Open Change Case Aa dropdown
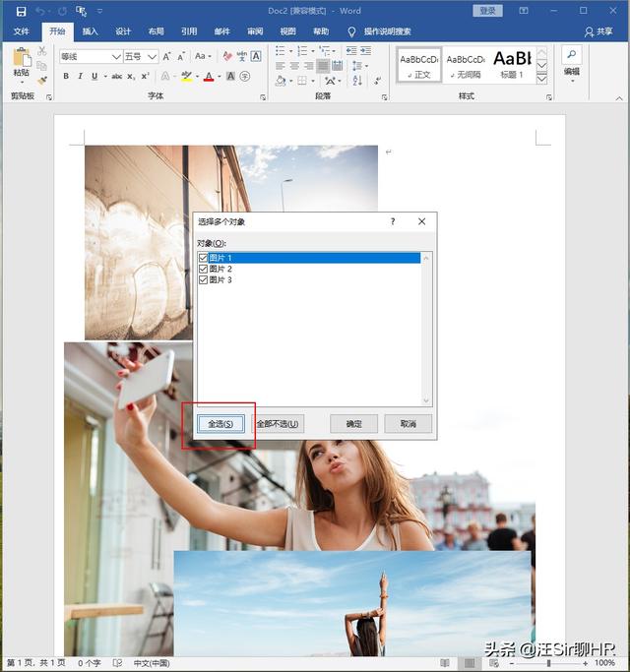 click(x=203, y=56)
